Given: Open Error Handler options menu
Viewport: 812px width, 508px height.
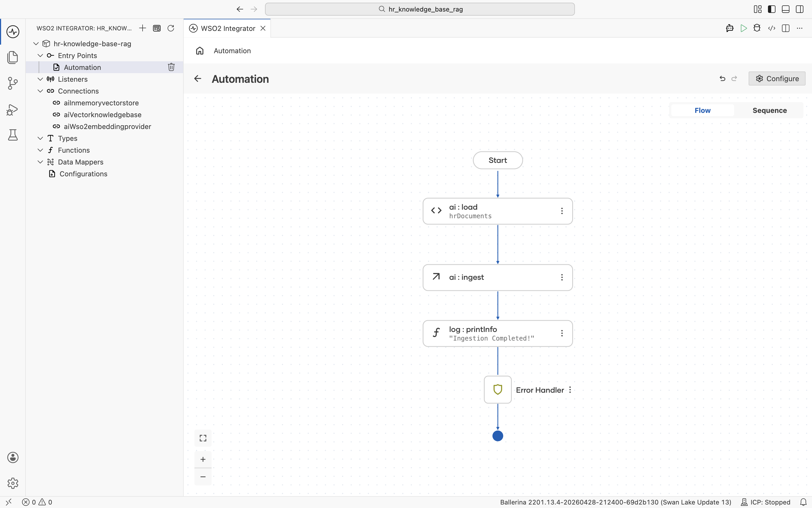Looking at the screenshot, I should click(x=570, y=390).
